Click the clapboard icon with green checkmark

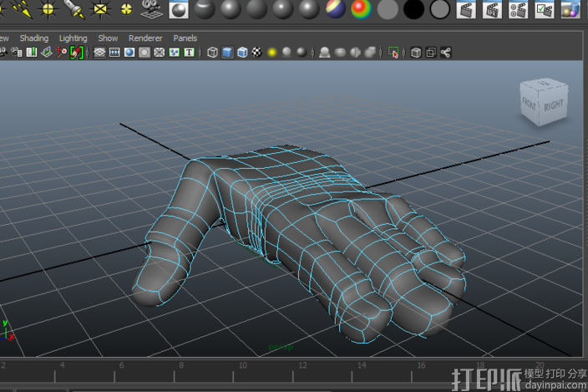point(544,9)
